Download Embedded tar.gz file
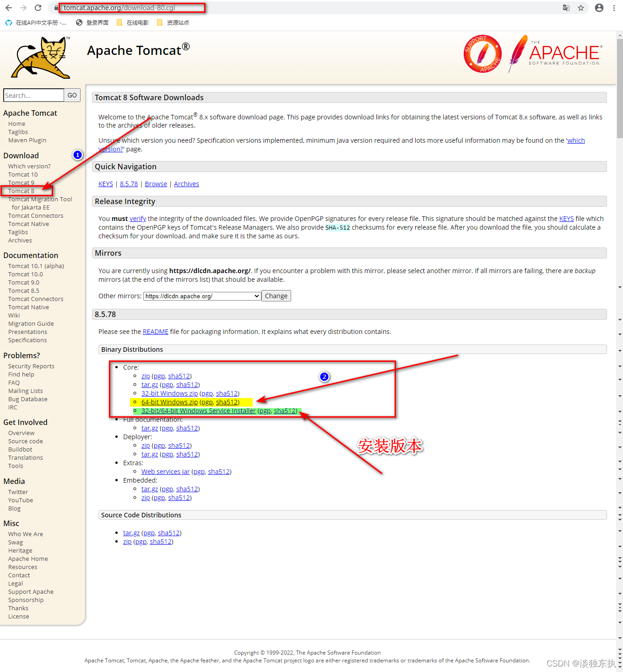This screenshot has height=672, width=623. pyautogui.click(x=150, y=489)
